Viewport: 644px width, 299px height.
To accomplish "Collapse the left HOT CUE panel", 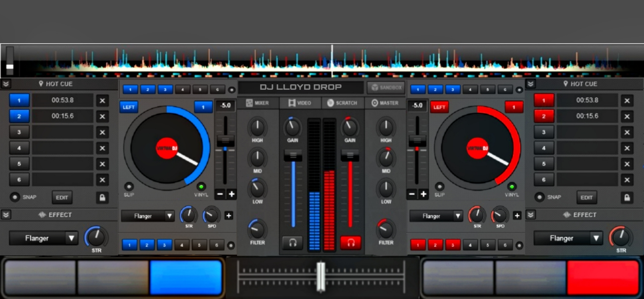I will click(x=6, y=84).
